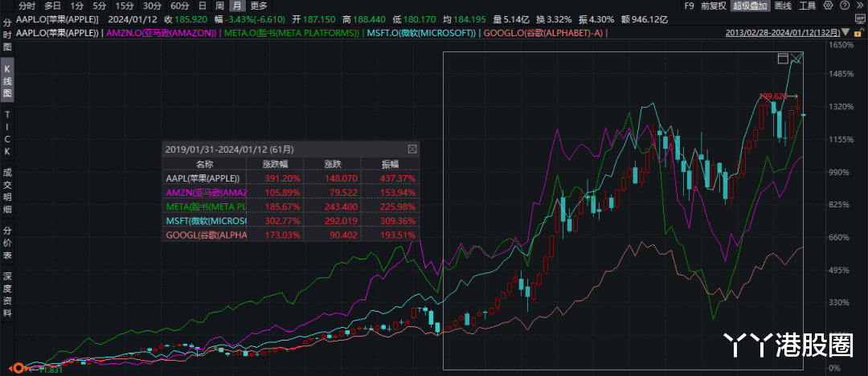Select the 60分 period
Screen dimensions: 868x376
tap(179, 6)
